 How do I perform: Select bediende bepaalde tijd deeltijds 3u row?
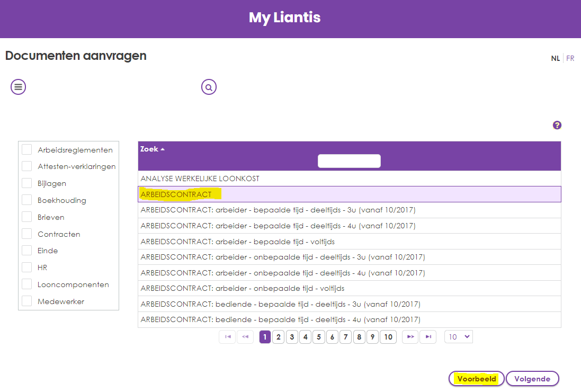(x=350, y=304)
